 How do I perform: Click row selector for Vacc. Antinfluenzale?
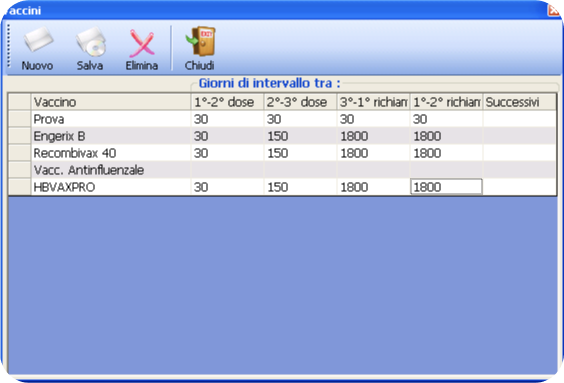coord(20,170)
